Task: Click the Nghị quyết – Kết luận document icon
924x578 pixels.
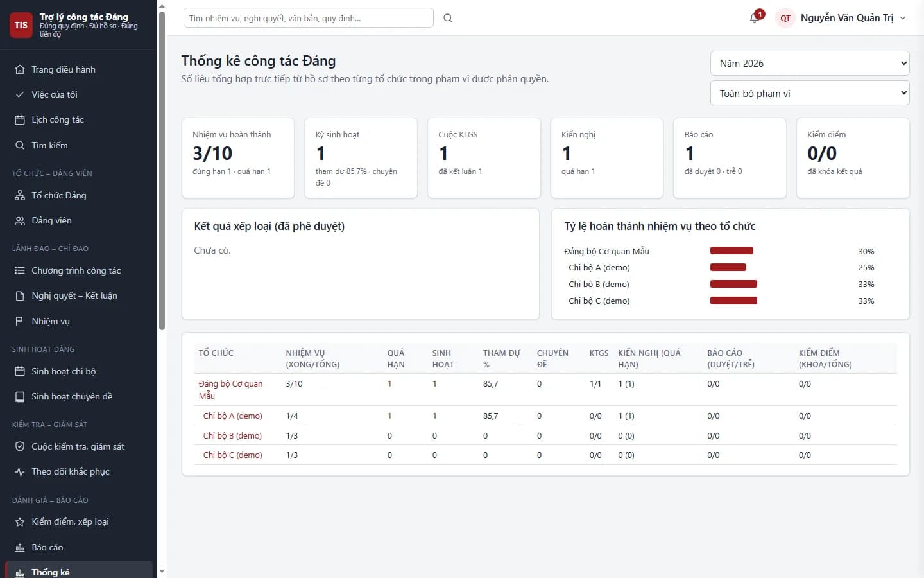Action: pyautogui.click(x=20, y=295)
